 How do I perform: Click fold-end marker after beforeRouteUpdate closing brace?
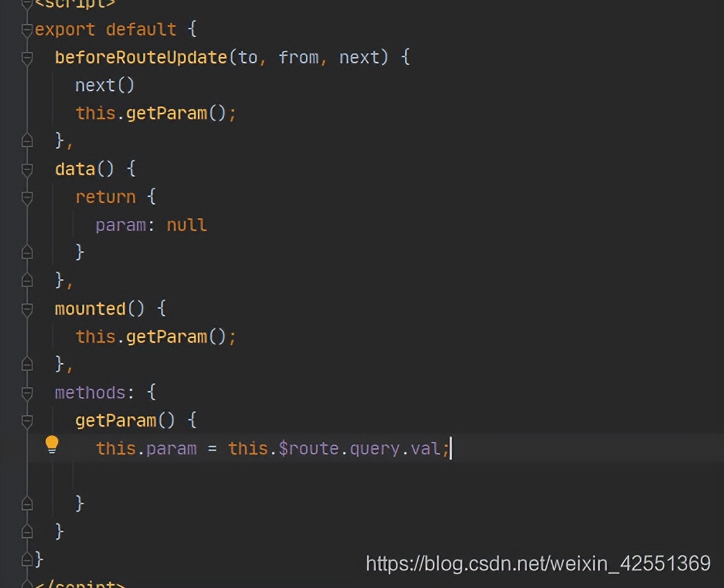27,140
